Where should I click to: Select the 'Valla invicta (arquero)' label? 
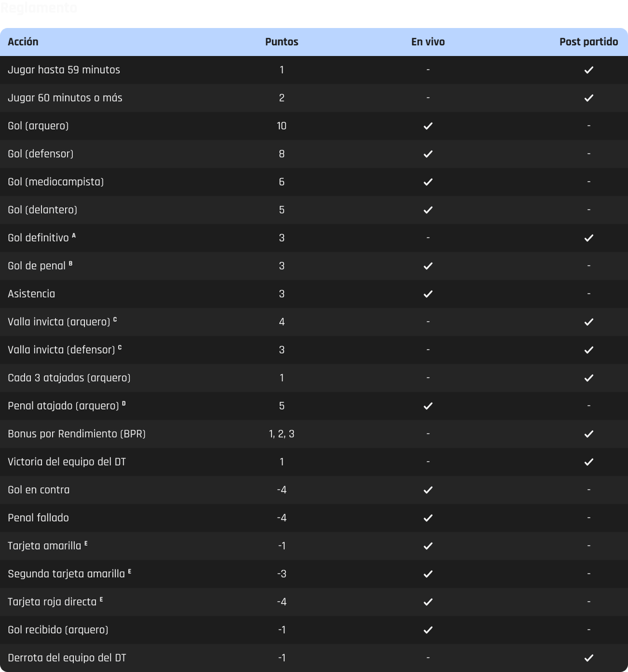pos(59,322)
